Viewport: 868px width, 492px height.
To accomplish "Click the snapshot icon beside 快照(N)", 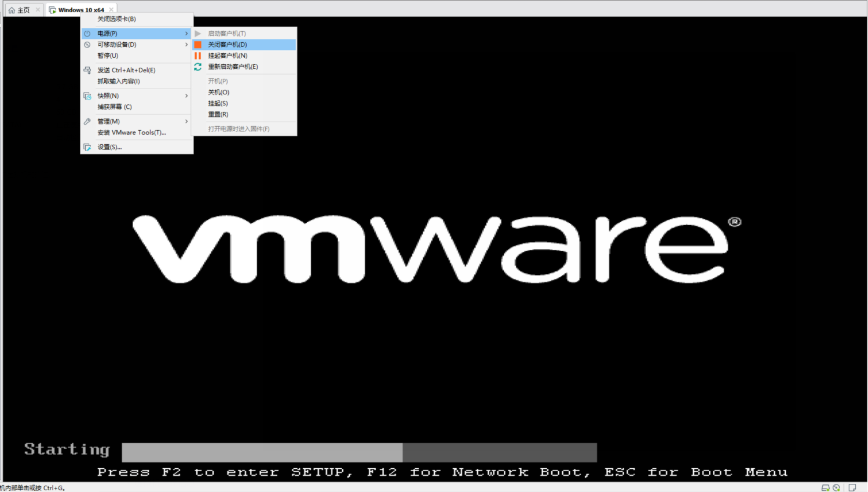I will click(87, 96).
